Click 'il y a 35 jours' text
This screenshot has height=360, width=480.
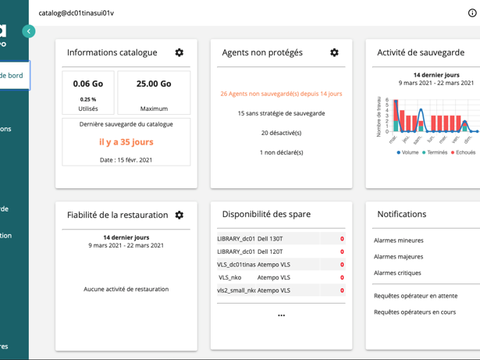[x=126, y=142]
